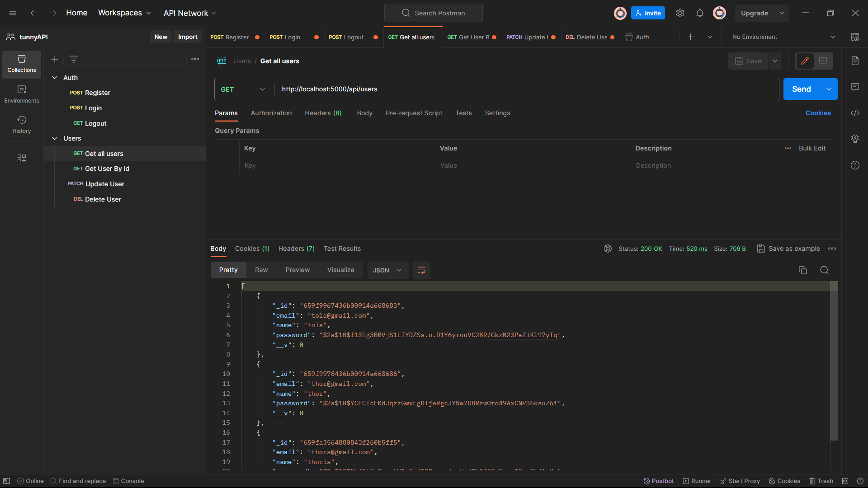This screenshot has width=868, height=488.
Task: Open the documentation panel icon
Action: [x=855, y=61]
